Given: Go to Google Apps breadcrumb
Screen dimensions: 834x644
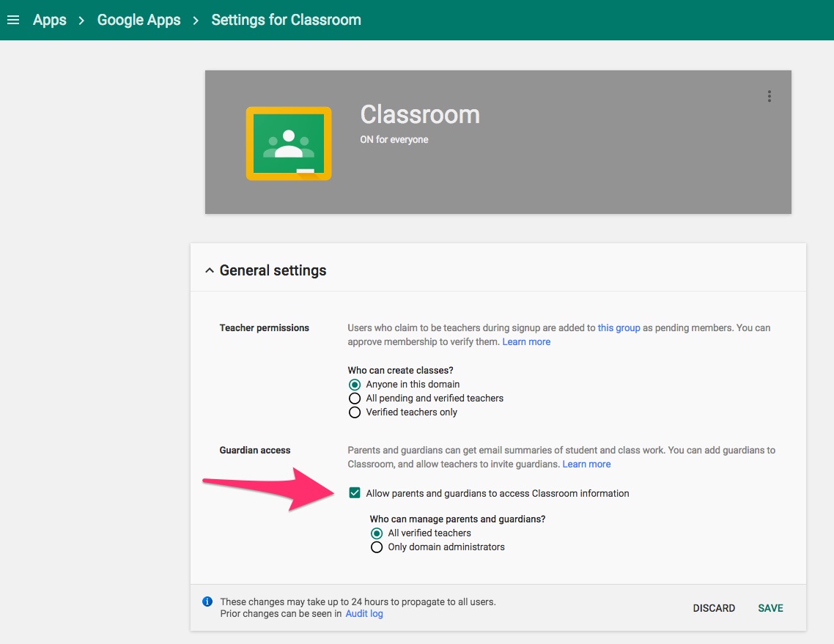Looking at the screenshot, I should [139, 20].
